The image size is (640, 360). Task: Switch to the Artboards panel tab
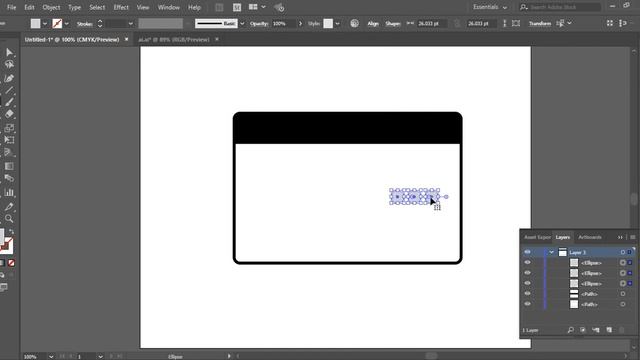click(590, 237)
